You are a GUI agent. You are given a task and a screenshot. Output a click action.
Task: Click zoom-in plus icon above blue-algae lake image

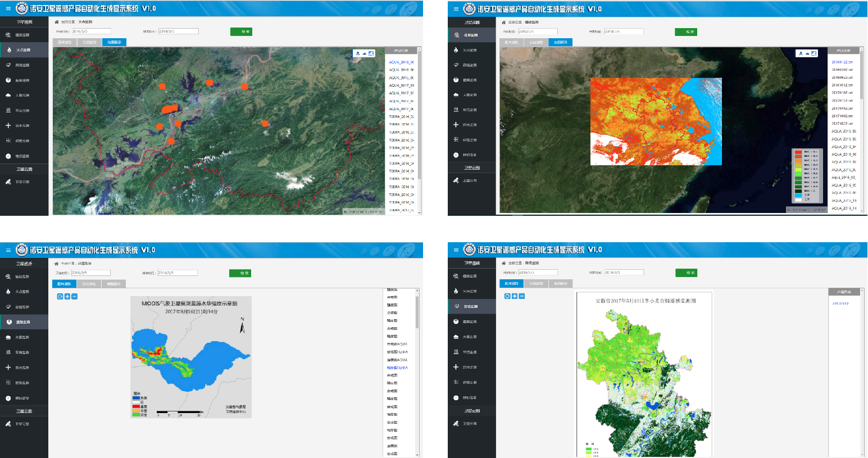pyautogui.click(x=67, y=296)
